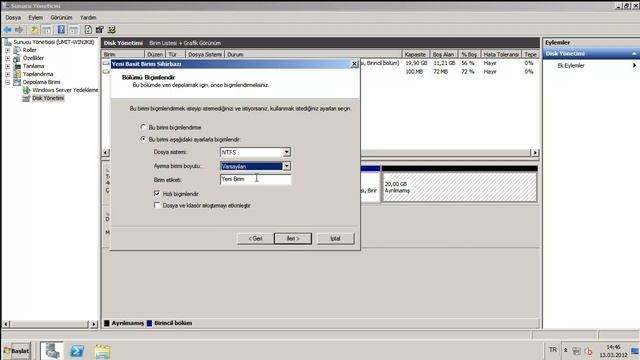Click the volume list scrollbar left arrow
640x360 pixels.
(106, 152)
